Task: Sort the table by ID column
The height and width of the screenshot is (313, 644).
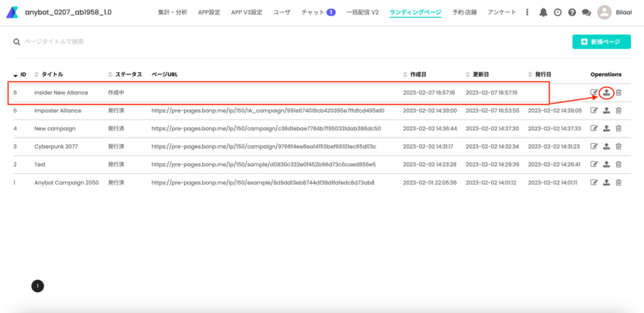Action: point(19,74)
